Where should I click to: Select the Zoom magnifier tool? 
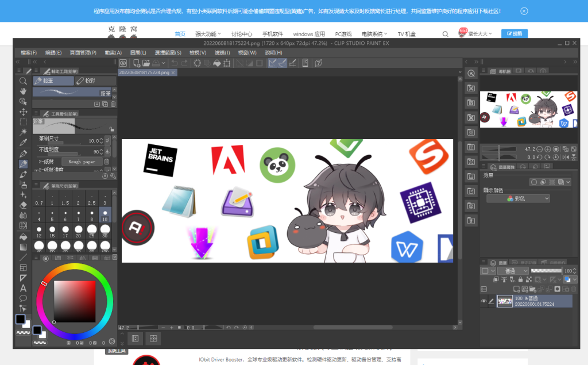23,80
